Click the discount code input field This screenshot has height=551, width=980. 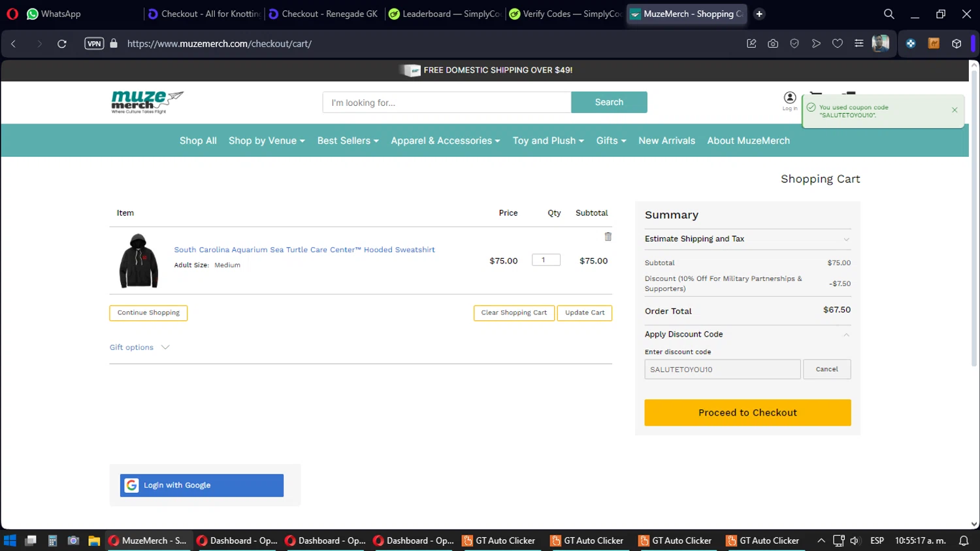722,369
